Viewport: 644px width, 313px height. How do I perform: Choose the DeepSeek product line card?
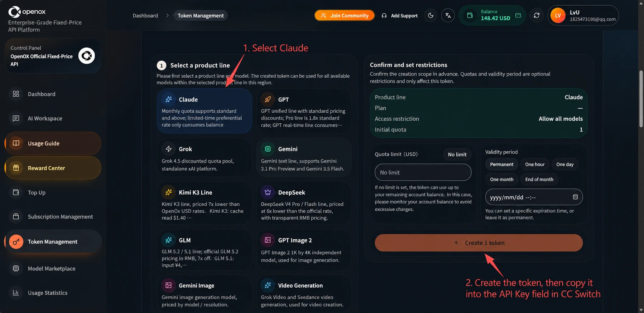click(x=304, y=203)
